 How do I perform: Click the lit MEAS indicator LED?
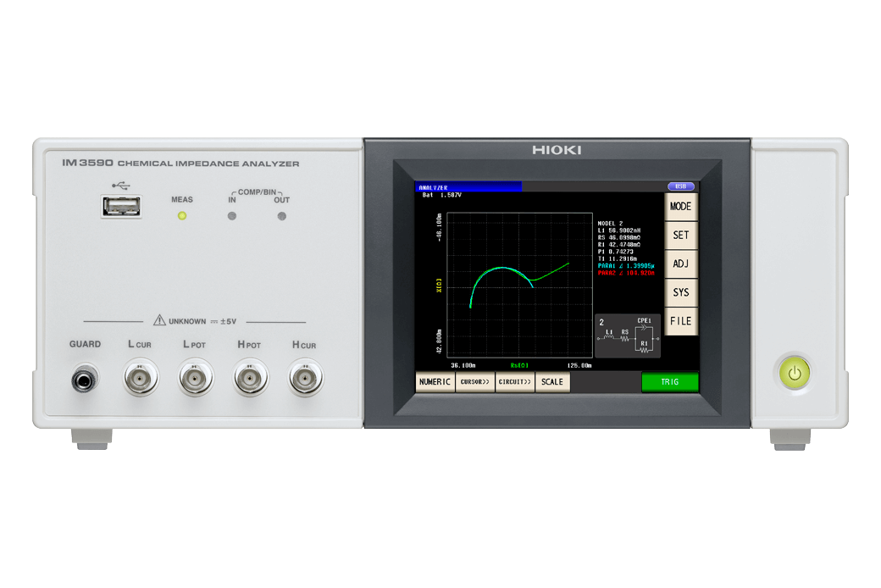(x=182, y=216)
